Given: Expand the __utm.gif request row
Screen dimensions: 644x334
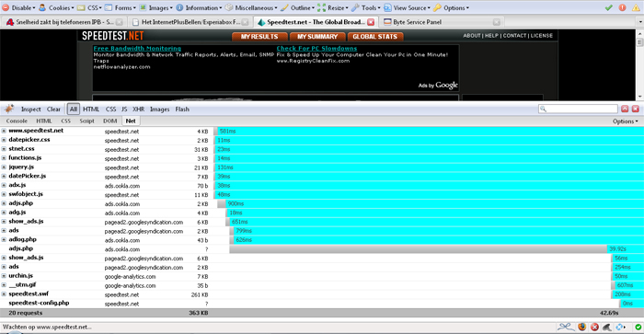Looking at the screenshot, I should (x=4, y=284).
